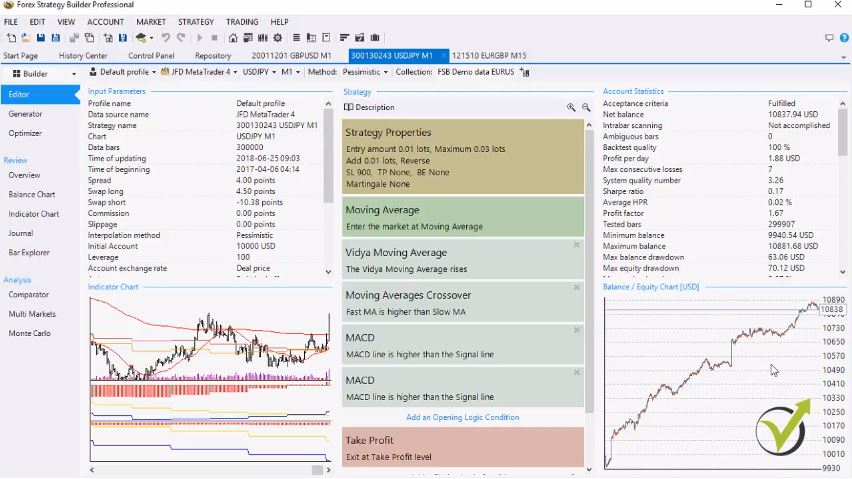
Task: Open the graduation cap icon dropdown arrow
Action: 151,38
